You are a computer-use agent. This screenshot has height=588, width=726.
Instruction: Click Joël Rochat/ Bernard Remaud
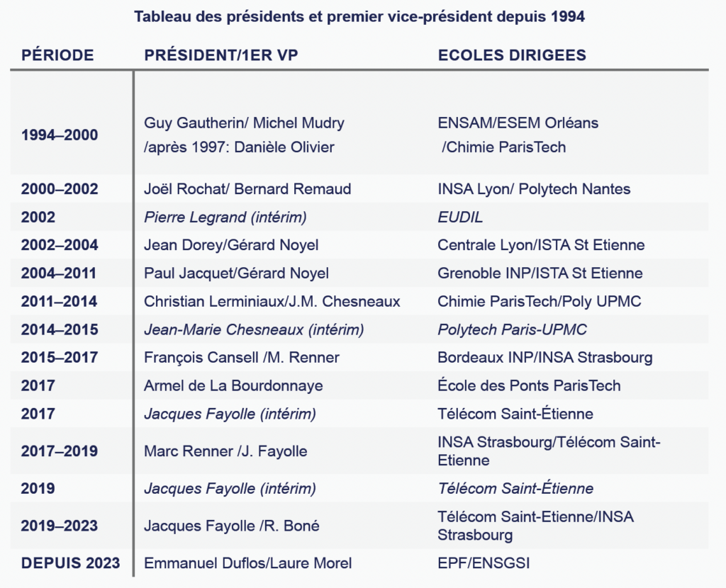tap(247, 188)
